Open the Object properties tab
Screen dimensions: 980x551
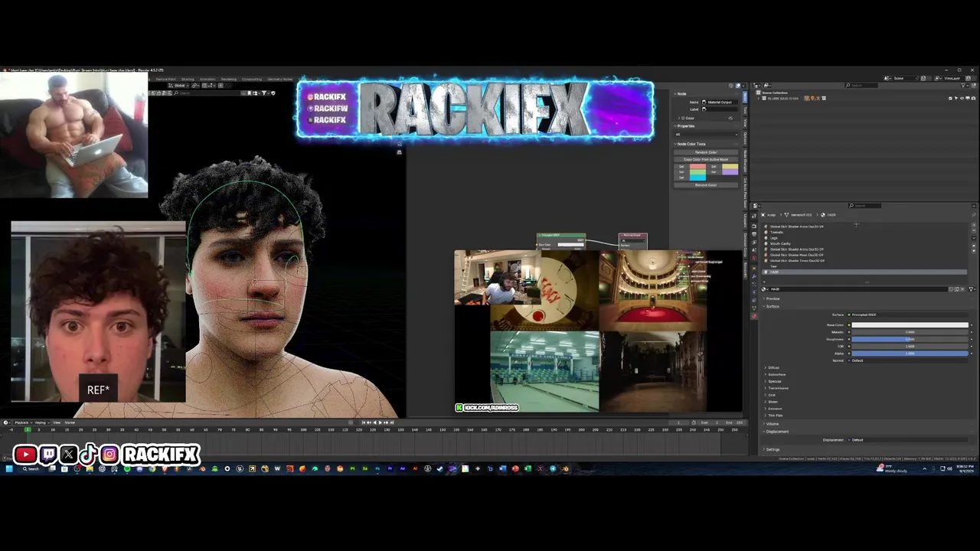point(754,268)
